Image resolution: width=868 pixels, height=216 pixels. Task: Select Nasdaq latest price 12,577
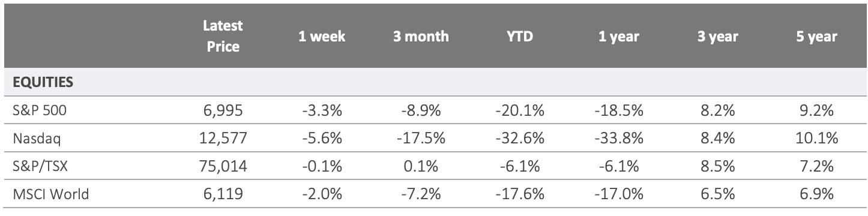pyautogui.click(x=223, y=139)
